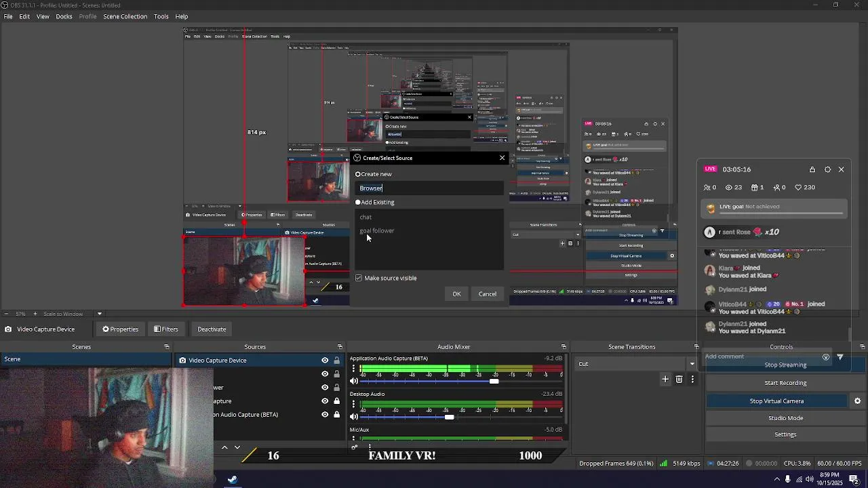The image size is (868, 488).
Task: Click the Deactivate button
Action: click(212, 329)
